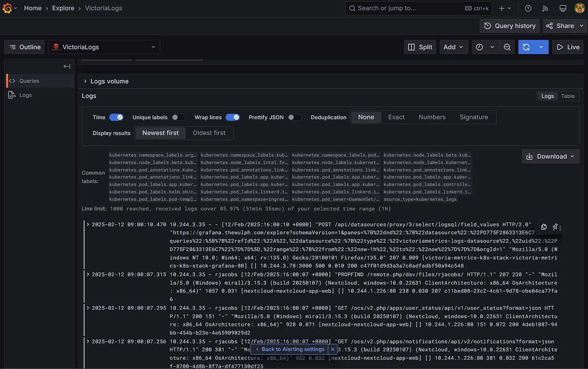Toggle the Time switch
Screen dimensions: 588x369
[116, 117]
